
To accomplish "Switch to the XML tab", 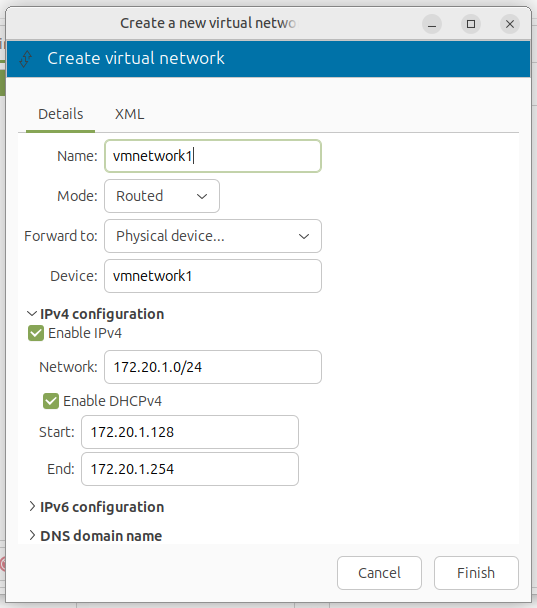I will click(130, 114).
